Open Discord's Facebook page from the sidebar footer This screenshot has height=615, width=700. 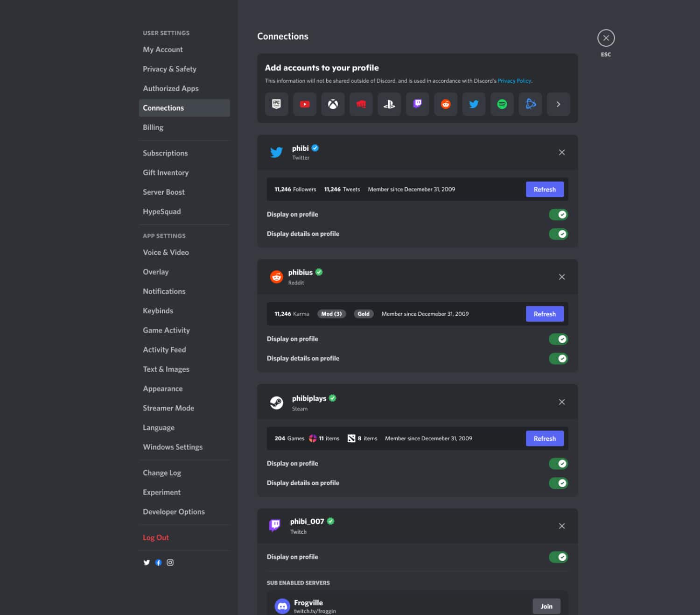pyautogui.click(x=158, y=562)
